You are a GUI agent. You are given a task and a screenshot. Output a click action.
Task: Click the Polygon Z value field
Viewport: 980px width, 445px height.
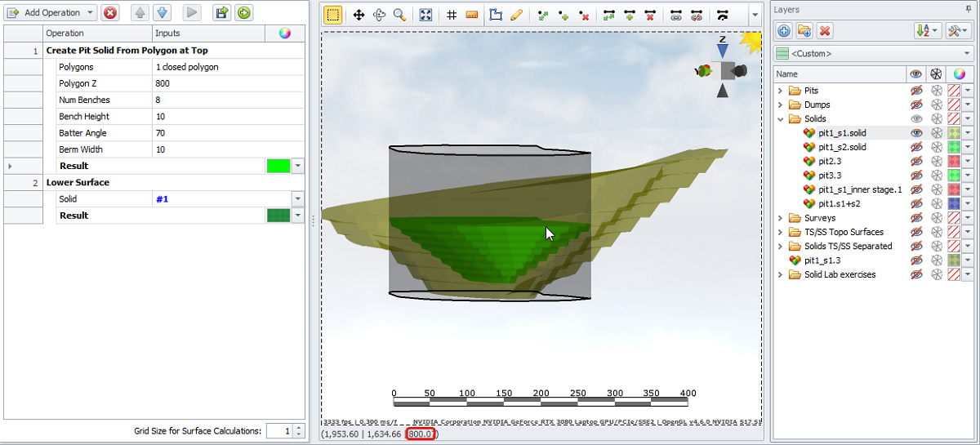coord(229,83)
